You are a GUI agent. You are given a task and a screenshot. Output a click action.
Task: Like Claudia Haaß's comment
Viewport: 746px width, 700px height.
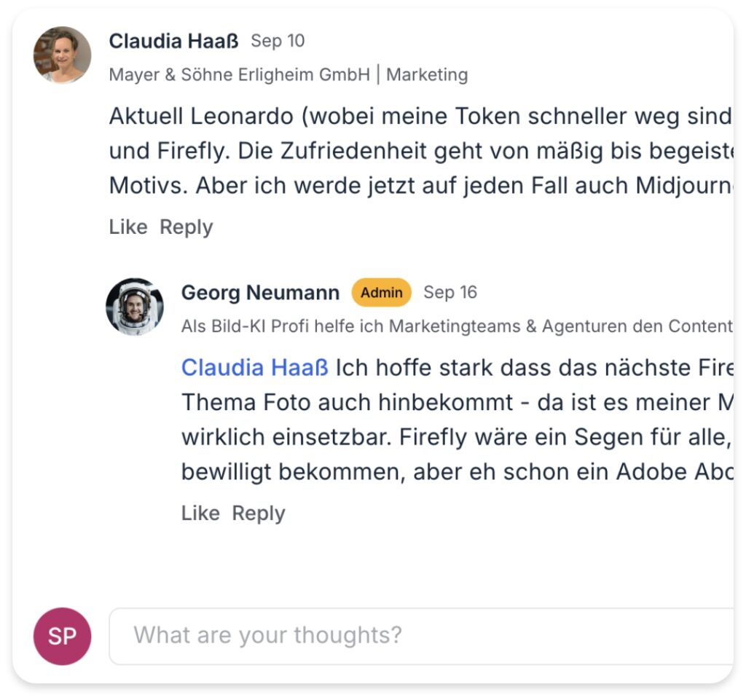pos(128,227)
